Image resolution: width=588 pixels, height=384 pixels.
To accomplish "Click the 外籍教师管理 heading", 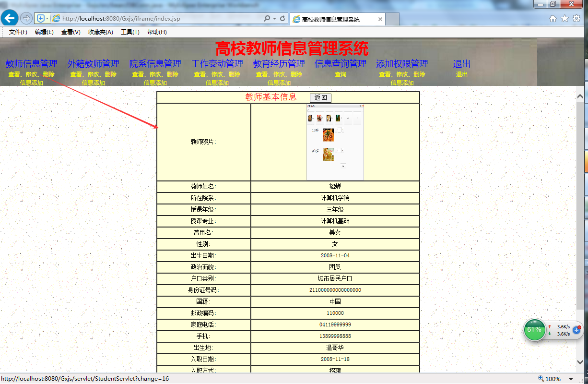I will tap(93, 63).
